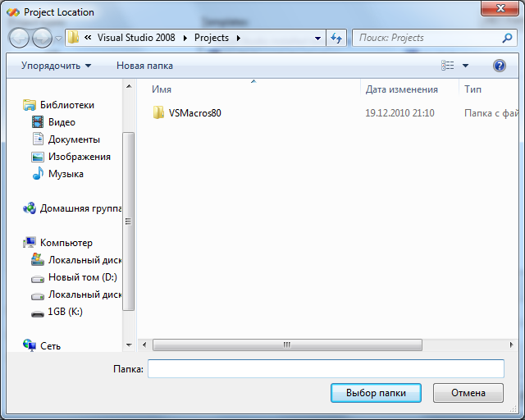The image size is (525, 420).
Task: Select Документы library in sidebar
Action: 74,139
